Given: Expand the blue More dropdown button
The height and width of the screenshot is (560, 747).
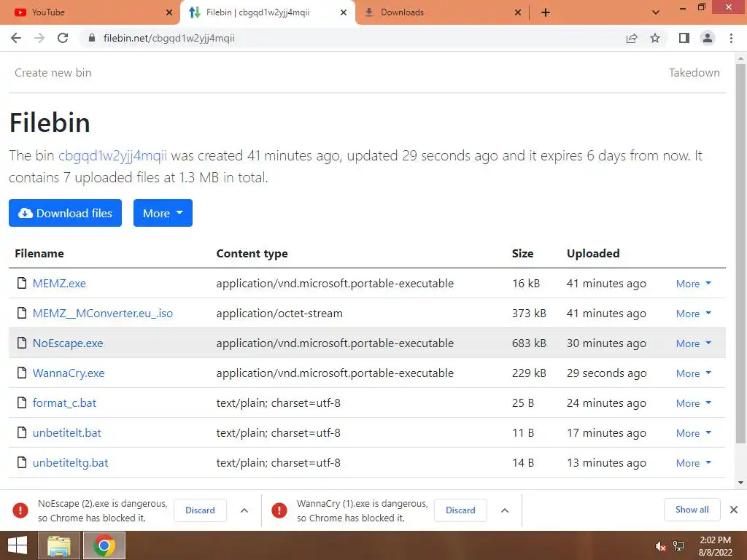Looking at the screenshot, I should (163, 213).
